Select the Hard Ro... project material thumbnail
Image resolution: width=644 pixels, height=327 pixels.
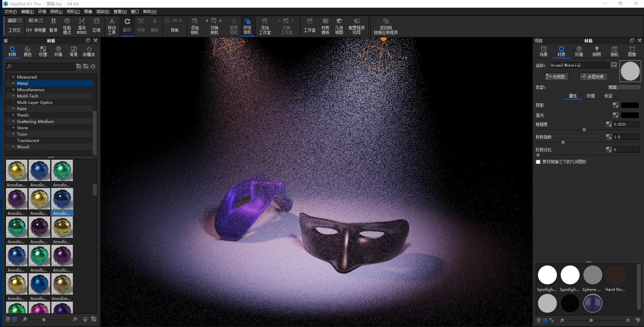[615, 275]
